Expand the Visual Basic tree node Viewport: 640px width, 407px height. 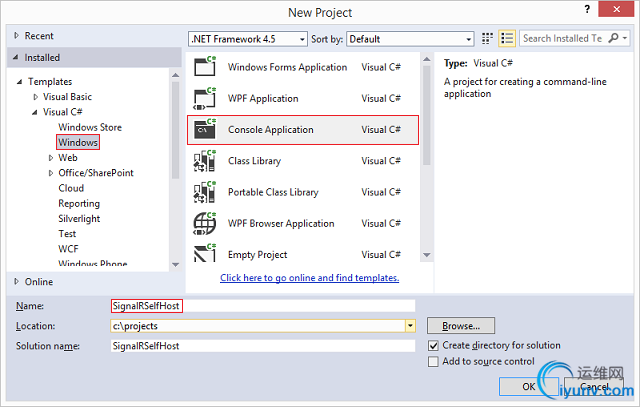[x=36, y=97]
